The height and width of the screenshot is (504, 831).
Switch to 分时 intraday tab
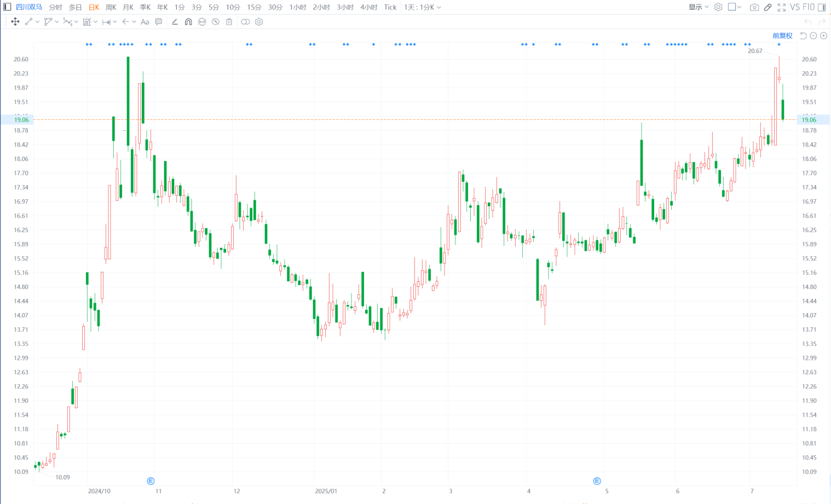click(55, 7)
